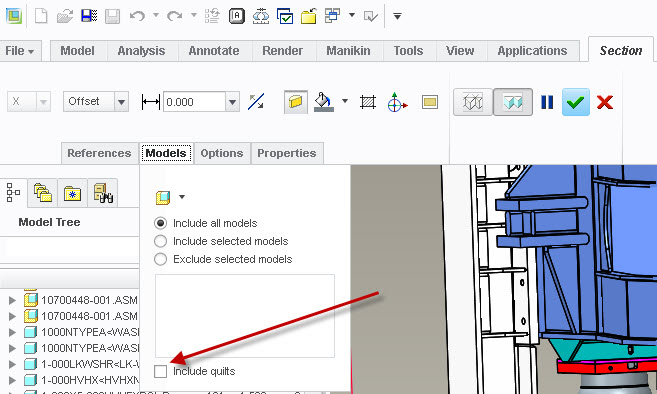This screenshot has height=394, width=657.
Task: Click the yellow folder close icon
Action: click(x=308, y=16)
